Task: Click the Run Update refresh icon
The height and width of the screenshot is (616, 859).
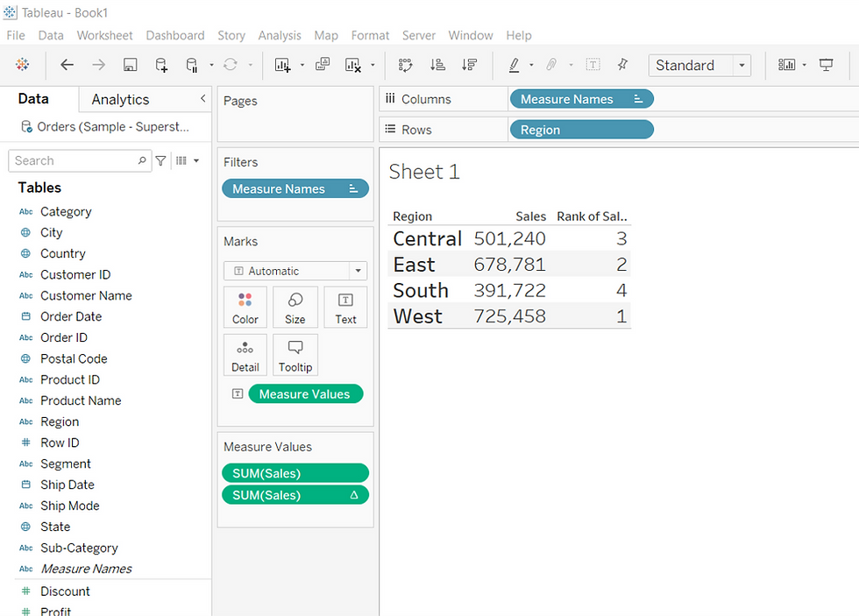Action: coord(231,65)
